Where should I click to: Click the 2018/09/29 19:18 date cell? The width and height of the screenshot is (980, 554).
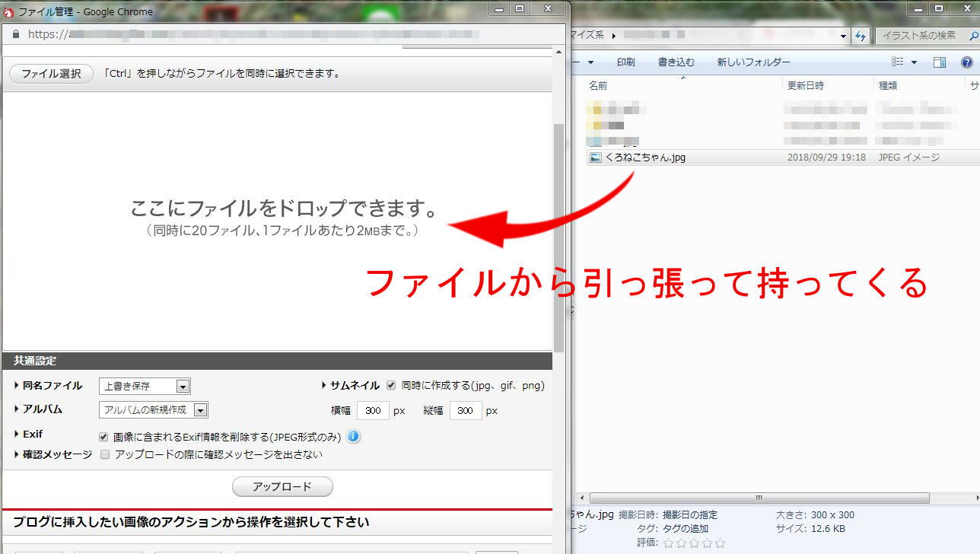click(826, 158)
